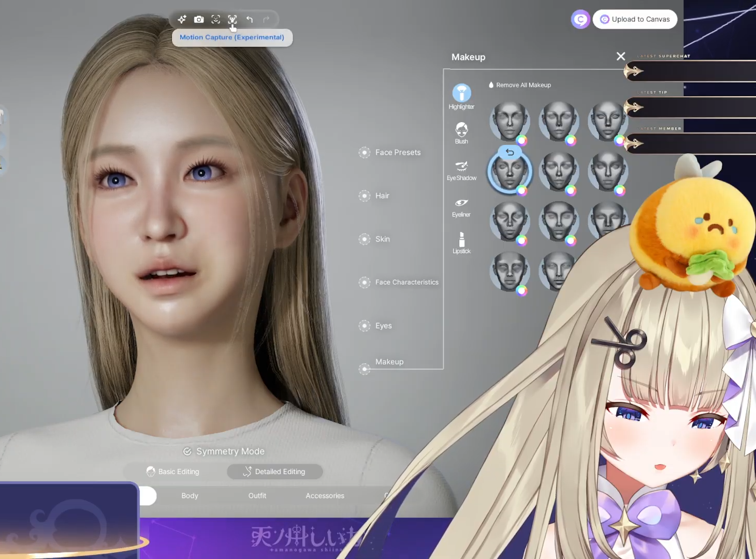Open color wheel on first-row, second-column preset
756x559 pixels.
click(571, 140)
